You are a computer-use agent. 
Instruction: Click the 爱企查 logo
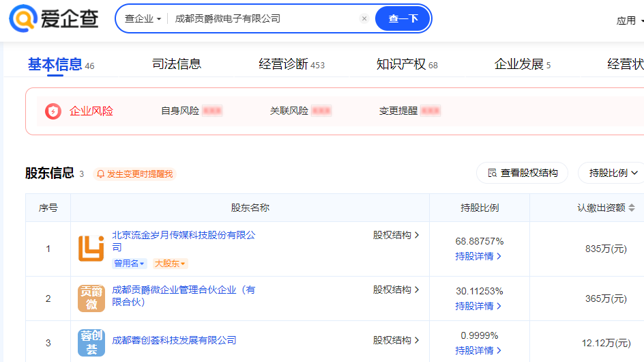(54, 18)
